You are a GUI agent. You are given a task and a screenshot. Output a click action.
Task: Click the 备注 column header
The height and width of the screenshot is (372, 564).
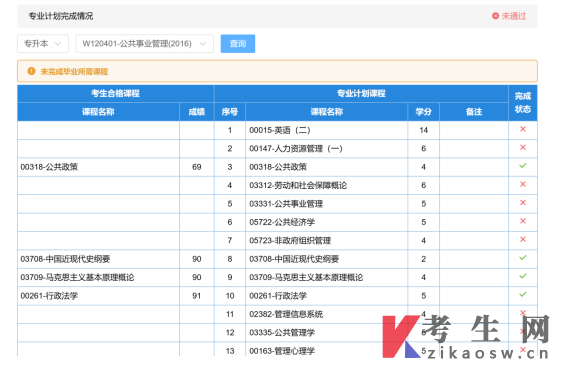pos(474,112)
